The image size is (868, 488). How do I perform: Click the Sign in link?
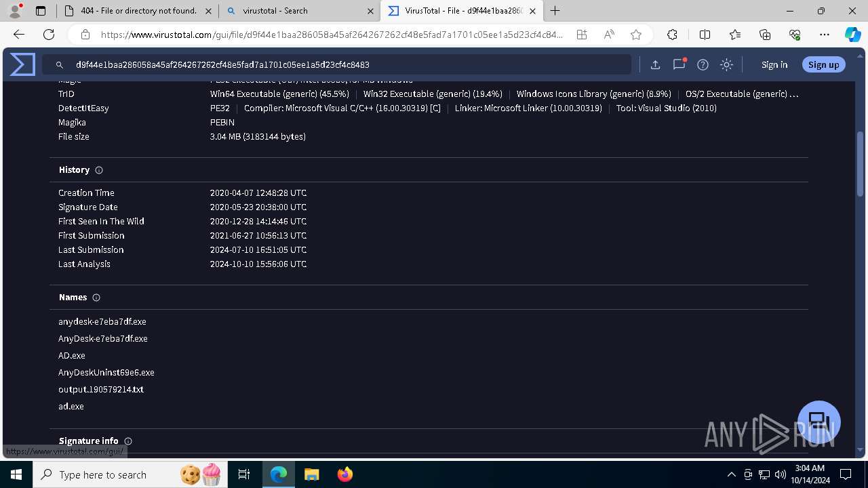point(774,64)
